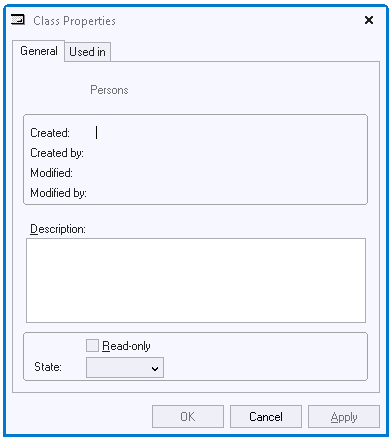390x440 pixels.
Task: Click the Modified label
Action: [x=51, y=173]
